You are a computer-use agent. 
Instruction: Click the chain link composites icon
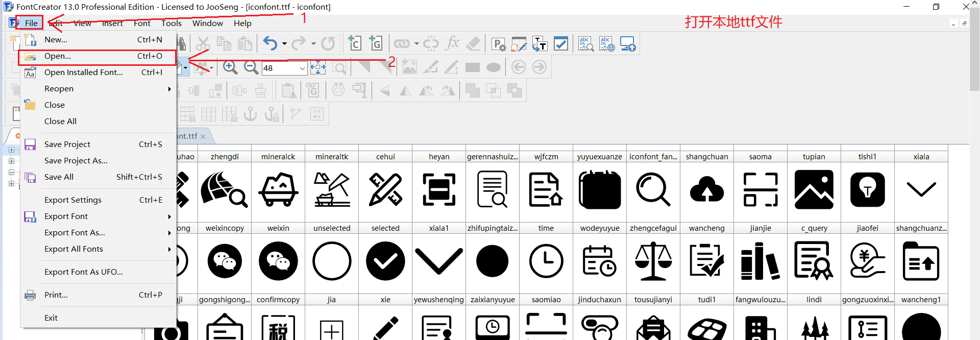402,44
